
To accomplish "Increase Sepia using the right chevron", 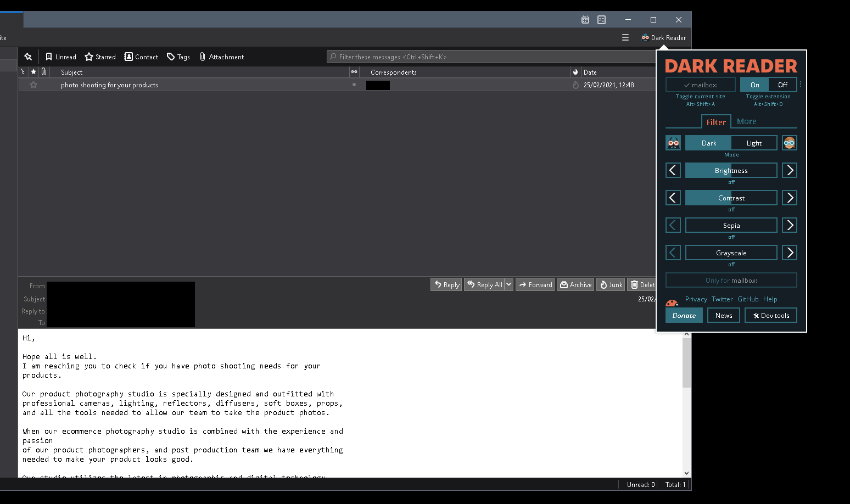I will [x=789, y=225].
